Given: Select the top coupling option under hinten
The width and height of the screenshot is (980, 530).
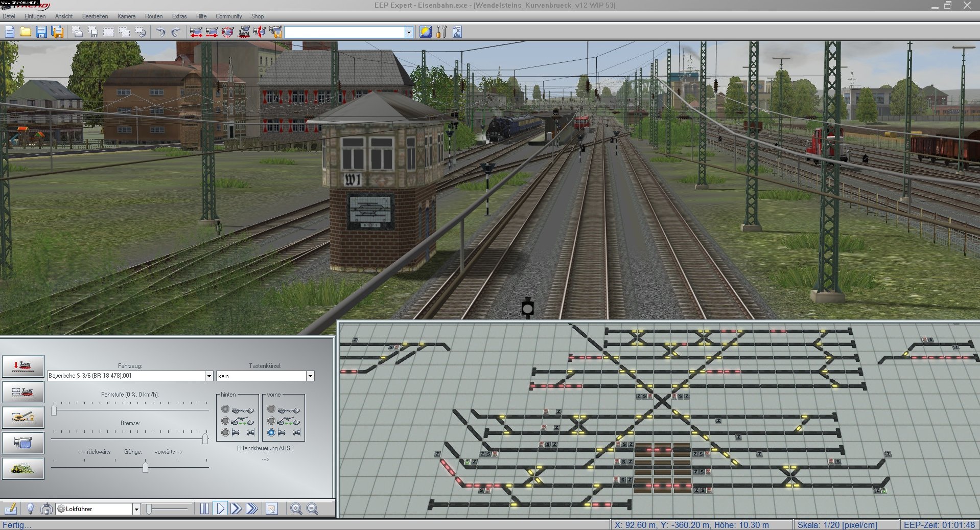Looking at the screenshot, I should [x=225, y=408].
